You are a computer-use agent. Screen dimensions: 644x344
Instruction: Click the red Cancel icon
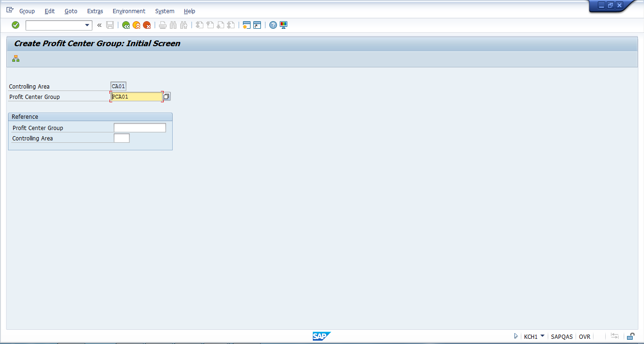point(147,25)
